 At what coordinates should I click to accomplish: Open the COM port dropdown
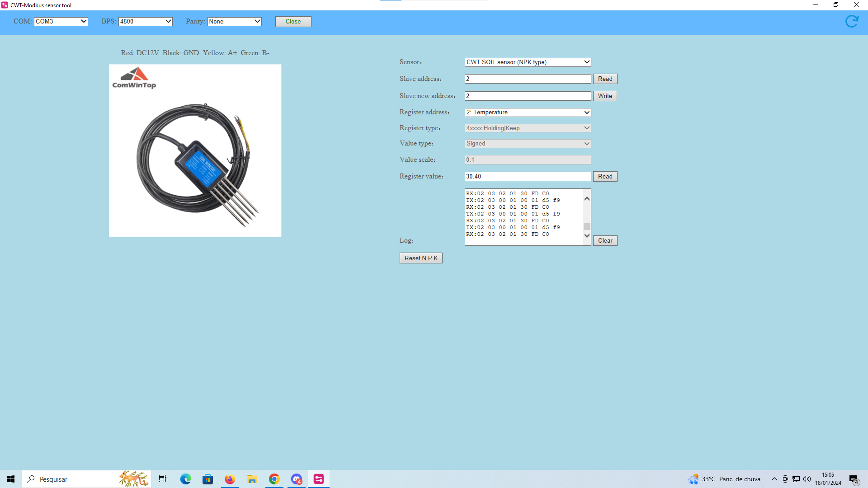(61, 21)
